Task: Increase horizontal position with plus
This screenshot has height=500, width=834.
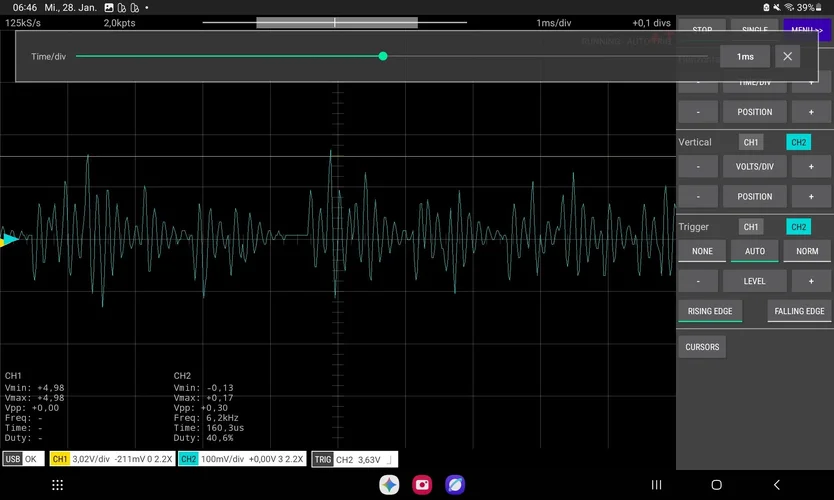Action: point(811,112)
